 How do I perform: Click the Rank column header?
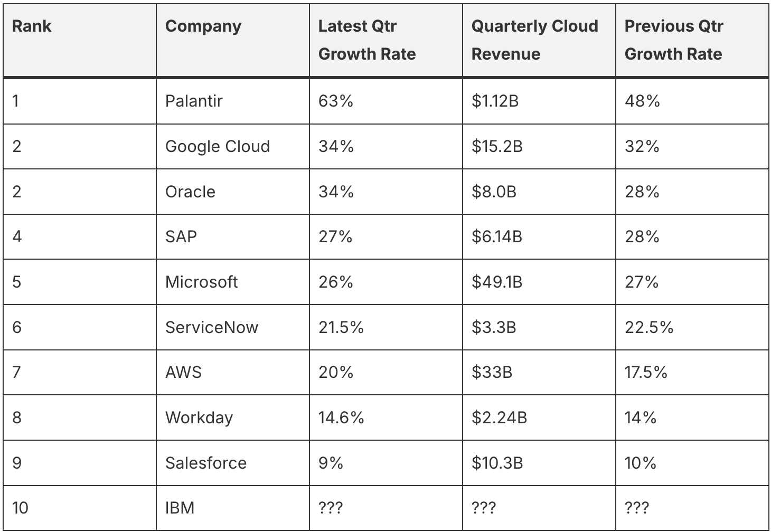coord(32,26)
